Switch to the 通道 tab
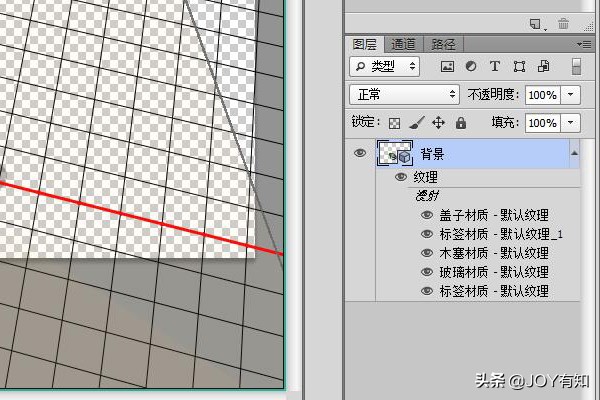This screenshot has width=600, height=400. pyautogui.click(x=403, y=44)
